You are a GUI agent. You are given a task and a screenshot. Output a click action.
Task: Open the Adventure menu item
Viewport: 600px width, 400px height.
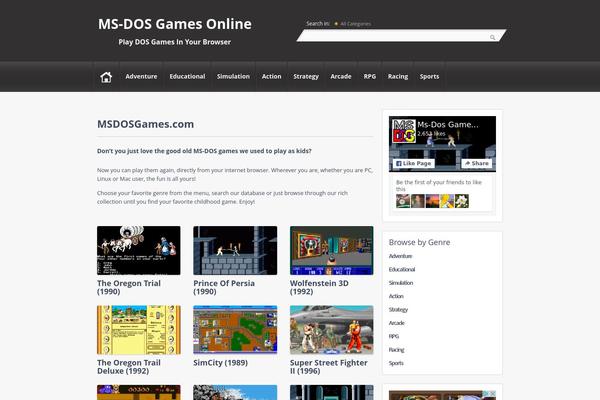click(x=141, y=76)
